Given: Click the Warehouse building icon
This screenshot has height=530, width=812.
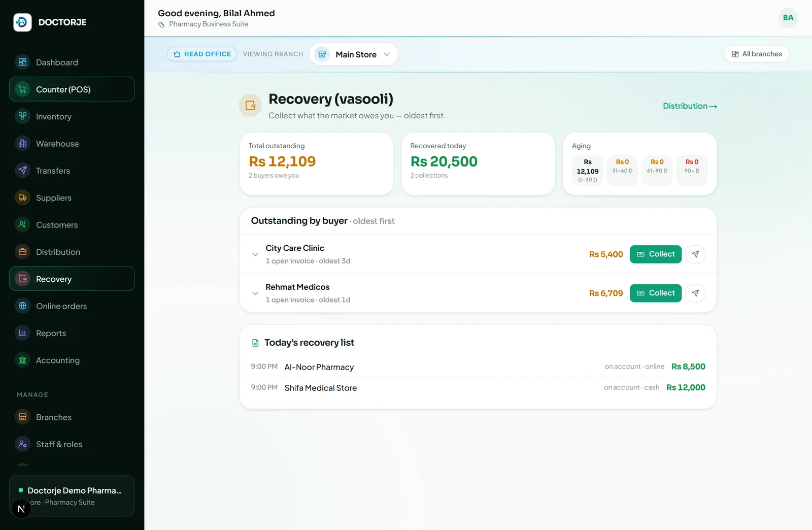Looking at the screenshot, I should point(22,144).
